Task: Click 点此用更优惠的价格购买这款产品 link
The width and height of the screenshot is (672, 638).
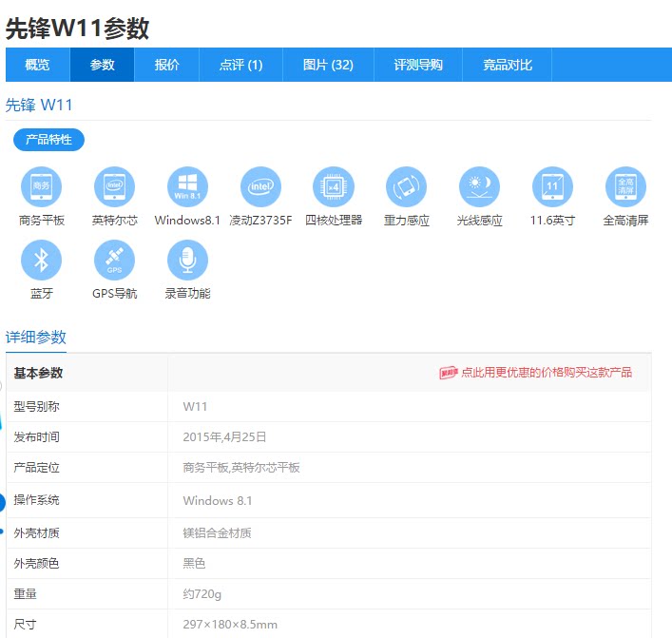Action: (547, 372)
